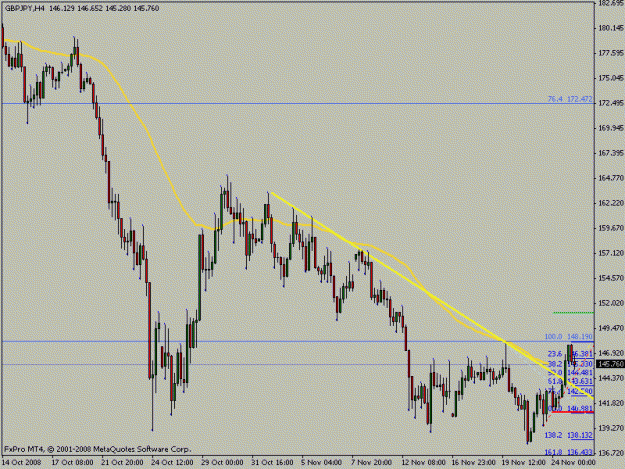Click the 161.8 136.433 Fibonacci label
The height and width of the screenshot is (469, 625).
point(568,452)
